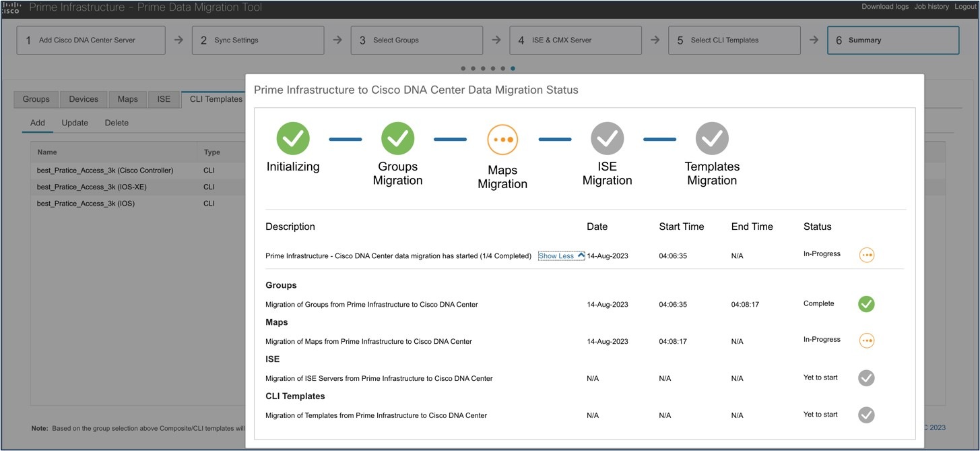Select the orange Maps Migration in-progress icon

(502, 139)
